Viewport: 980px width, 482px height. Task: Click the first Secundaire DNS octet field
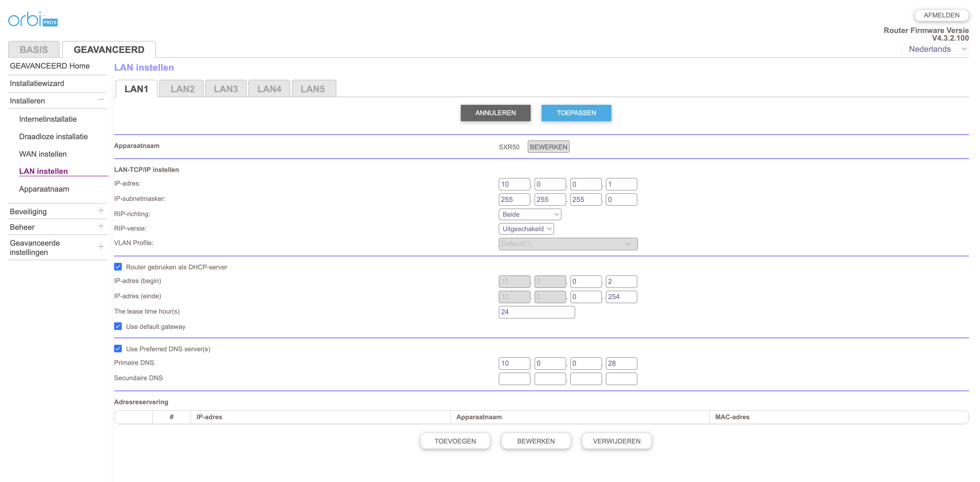pos(514,379)
